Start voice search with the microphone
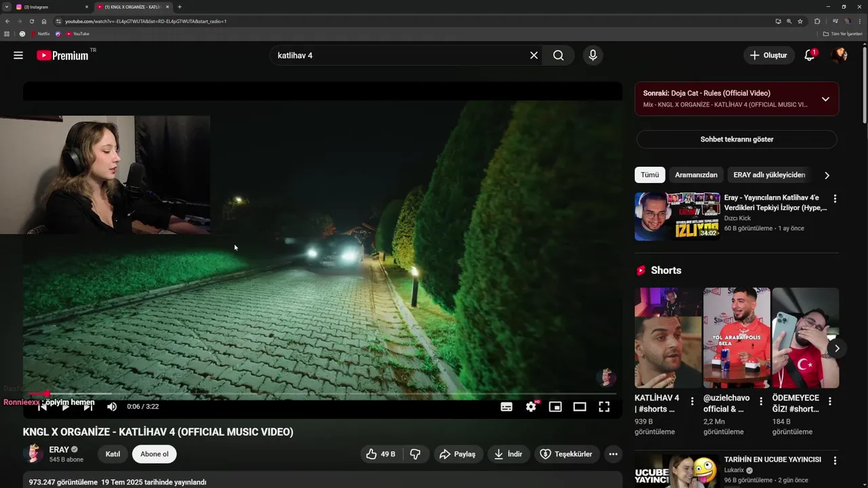The width and height of the screenshot is (868, 488). coord(593,56)
